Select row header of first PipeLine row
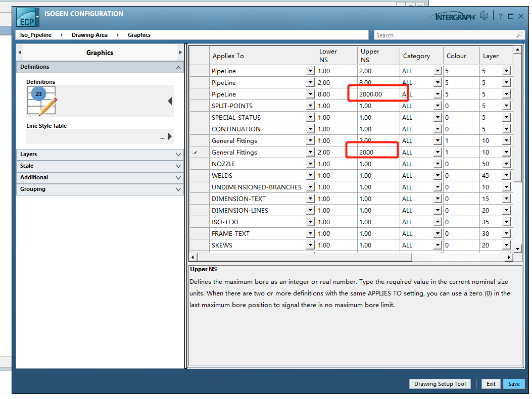 pyautogui.click(x=200, y=71)
